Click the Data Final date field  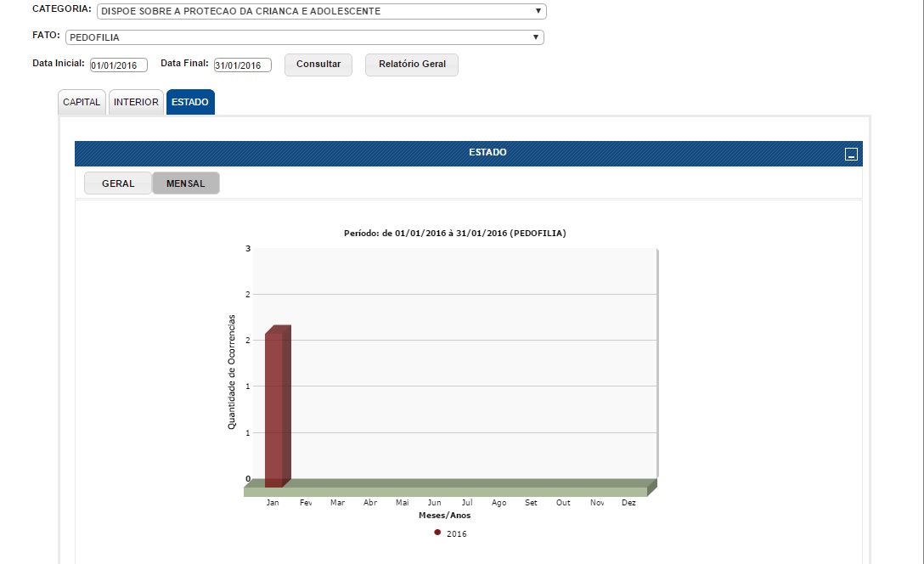242,65
